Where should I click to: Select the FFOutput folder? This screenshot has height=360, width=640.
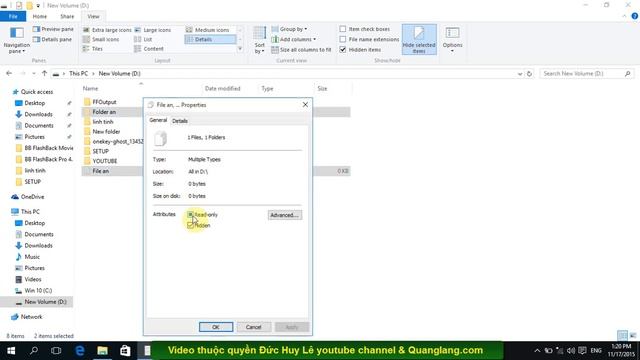tap(104, 102)
